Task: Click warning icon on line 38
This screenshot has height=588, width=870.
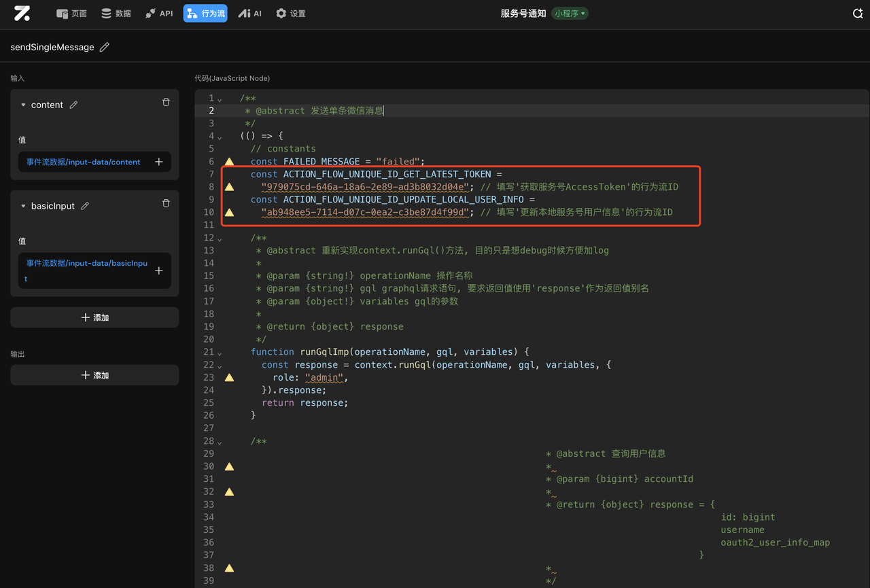Action: [230, 568]
